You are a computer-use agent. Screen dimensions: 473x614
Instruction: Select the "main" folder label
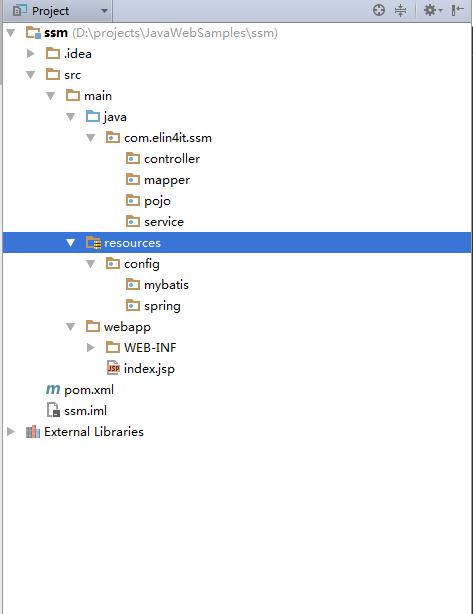(98, 96)
